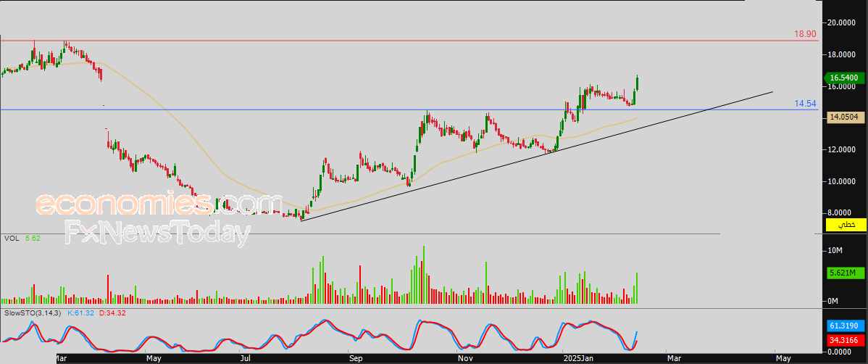Click the tan 14.0504 moving average tag
The width and height of the screenshot is (868, 364).
pyautogui.click(x=845, y=116)
